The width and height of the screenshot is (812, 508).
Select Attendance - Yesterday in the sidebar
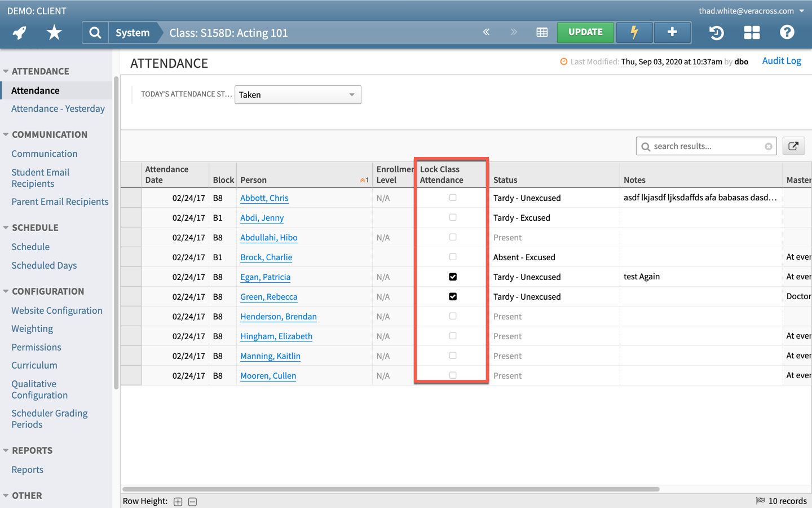tap(58, 108)
